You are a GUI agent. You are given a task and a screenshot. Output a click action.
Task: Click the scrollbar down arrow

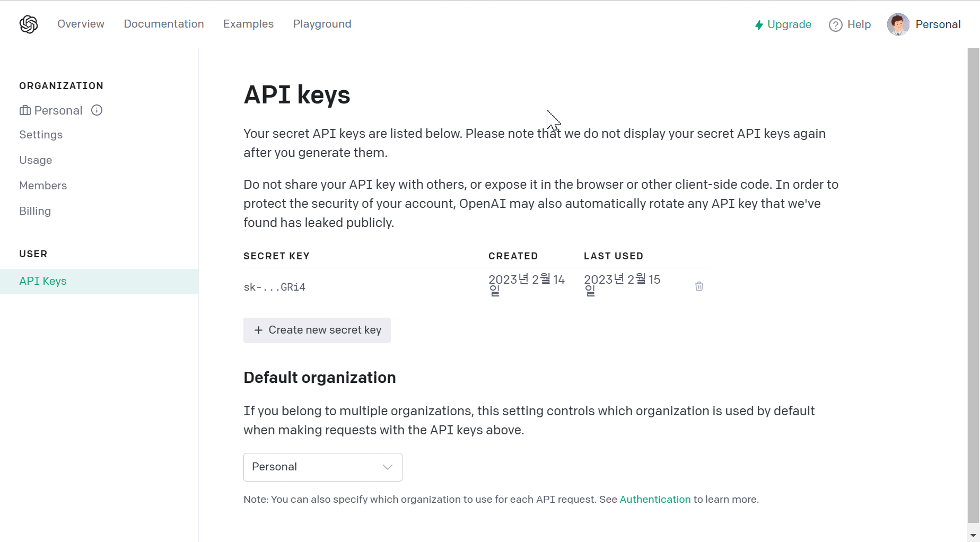pyautogui.click(x=973, y=535)
